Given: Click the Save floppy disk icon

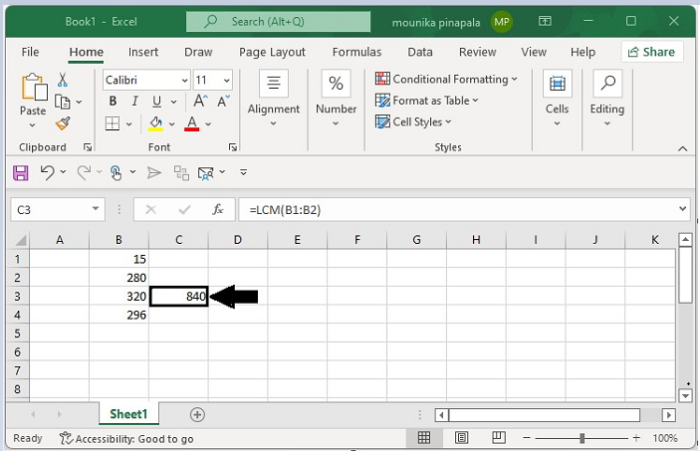Looking at the screenshot, I should (x=21, y=172).
